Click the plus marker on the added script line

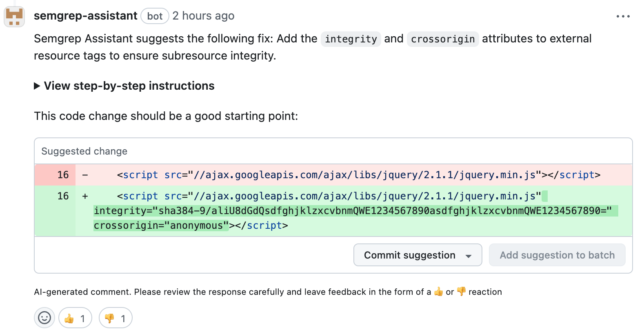84,196
